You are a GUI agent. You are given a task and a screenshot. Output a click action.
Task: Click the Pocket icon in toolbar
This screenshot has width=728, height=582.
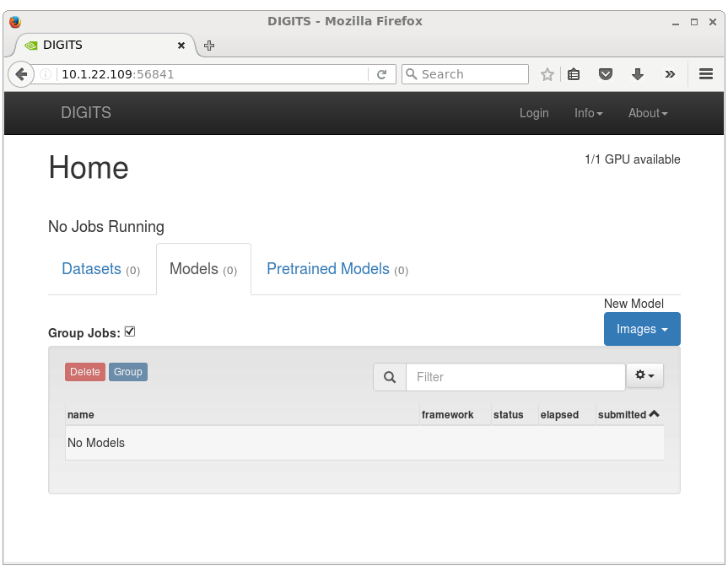pos(605,74)
